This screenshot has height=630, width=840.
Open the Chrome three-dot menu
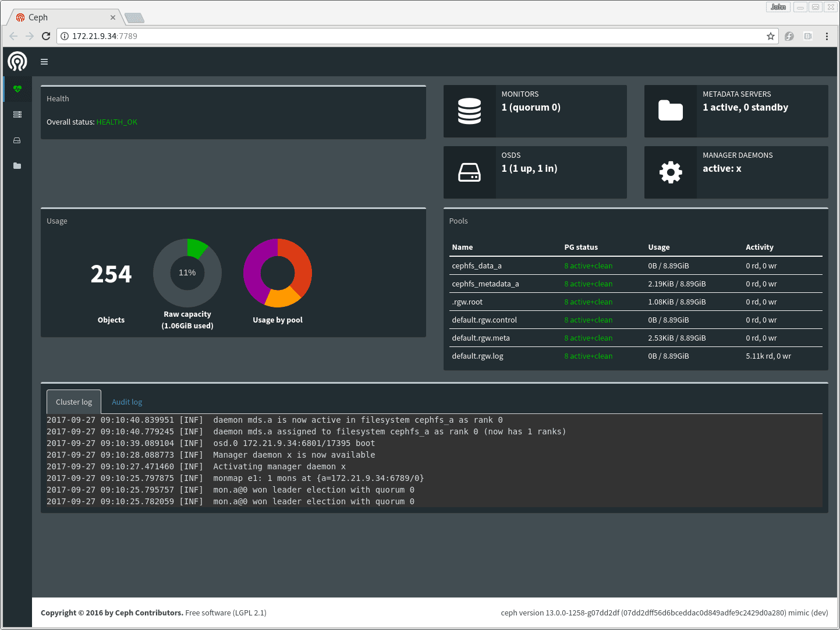tap(827, 36)
